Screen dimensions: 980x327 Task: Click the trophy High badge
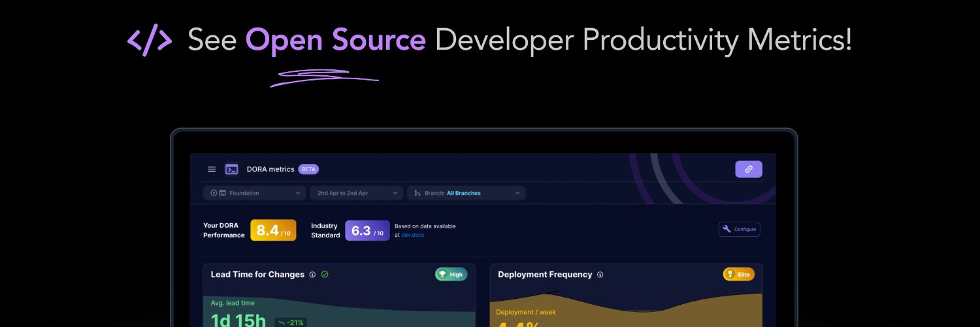click(451, 275)
